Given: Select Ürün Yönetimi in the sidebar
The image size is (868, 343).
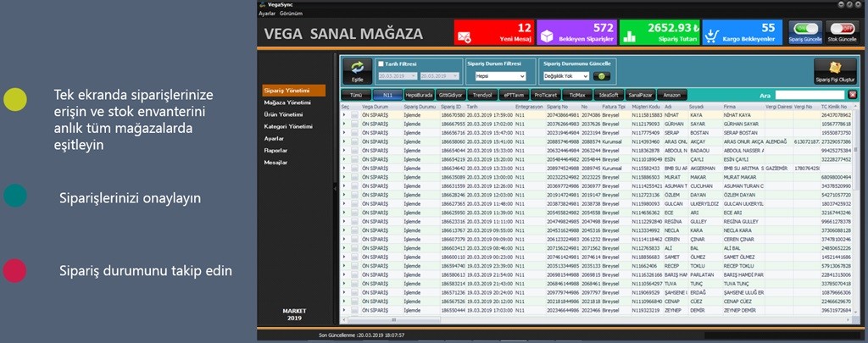Looking at the screenshot, I should (283, 114).
